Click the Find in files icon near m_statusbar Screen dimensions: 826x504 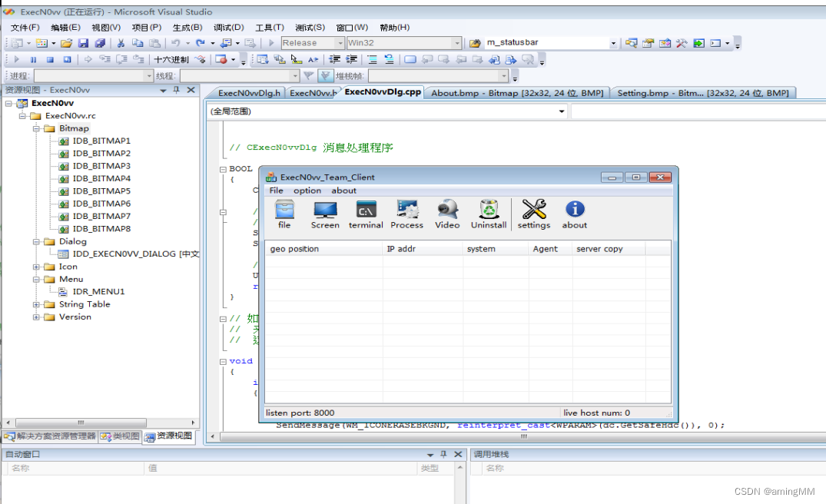point(475,43)
